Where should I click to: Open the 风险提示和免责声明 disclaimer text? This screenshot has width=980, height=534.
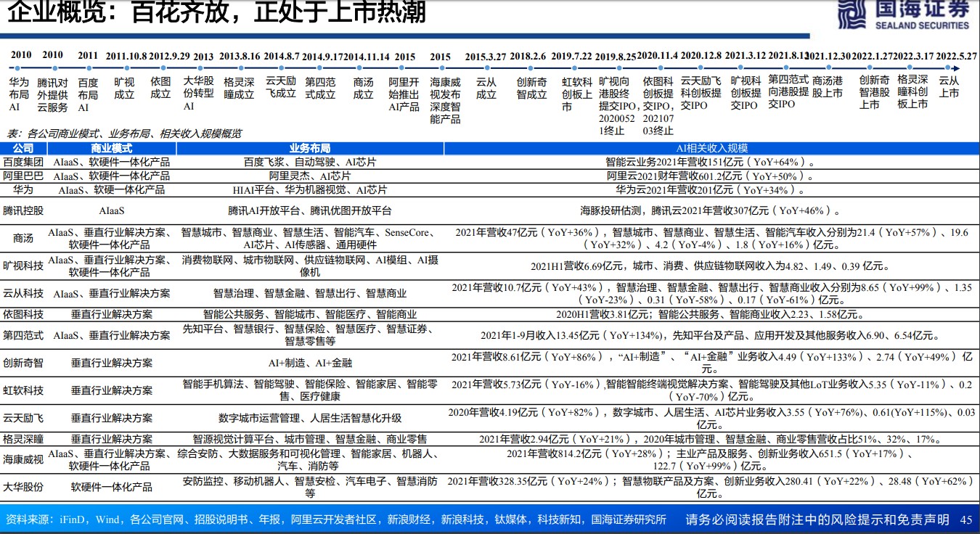pyautogui.click(x=817, y=519)
